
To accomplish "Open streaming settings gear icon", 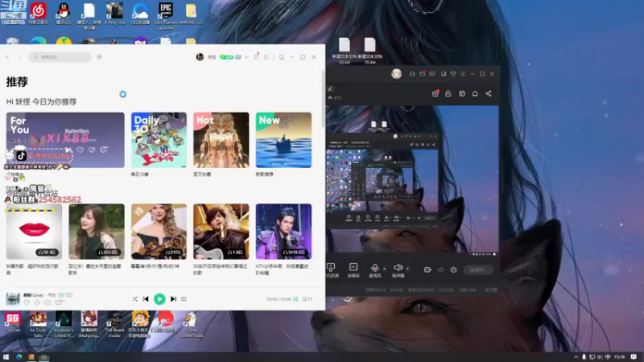I will click(x=453, y=269).
